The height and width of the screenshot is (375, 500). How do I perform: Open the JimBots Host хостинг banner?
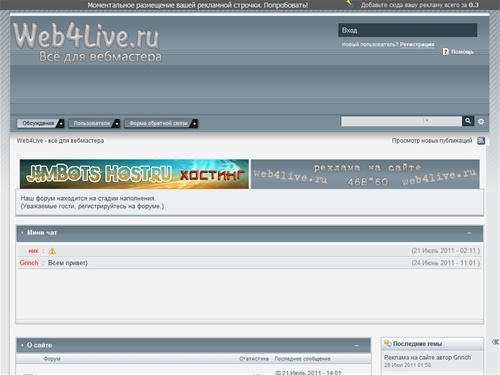tap(134, 174)
